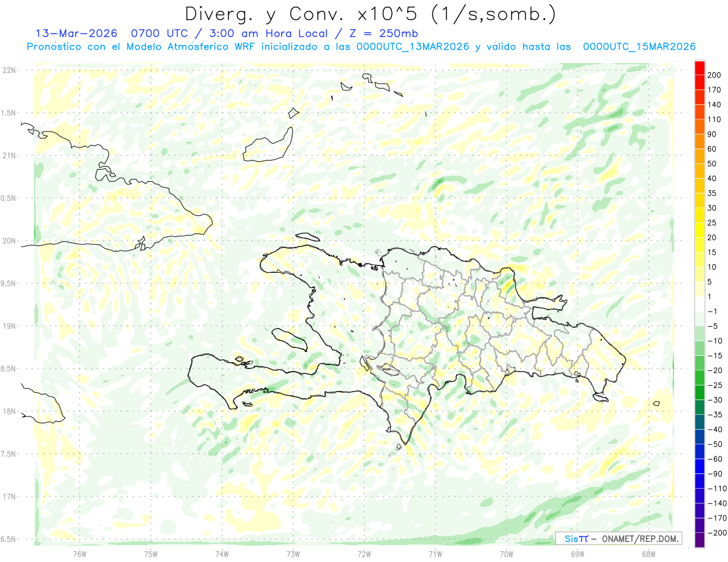Click the positive 140 legend value

pyautogui.click(x=713, y=104)
